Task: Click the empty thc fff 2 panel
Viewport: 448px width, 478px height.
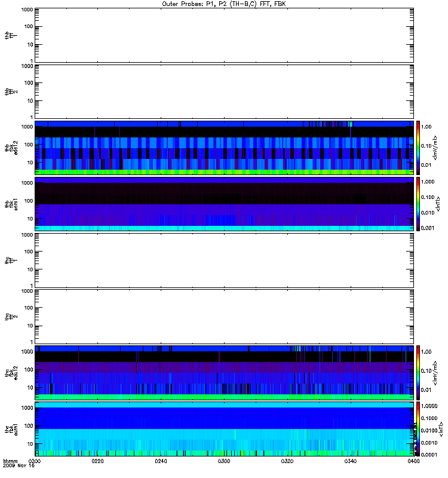Action: click(224, 317)
